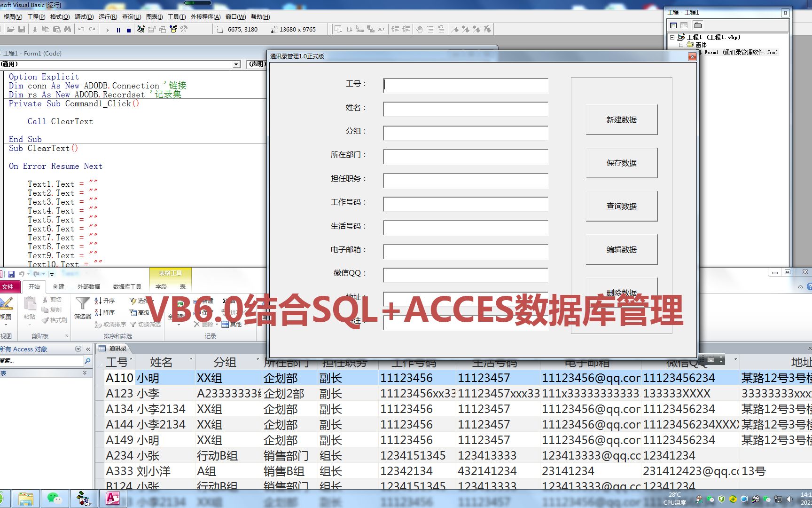Click View Object icon in Project panel
This screenshot has width=812, height=508.
[x=684, y=25]
